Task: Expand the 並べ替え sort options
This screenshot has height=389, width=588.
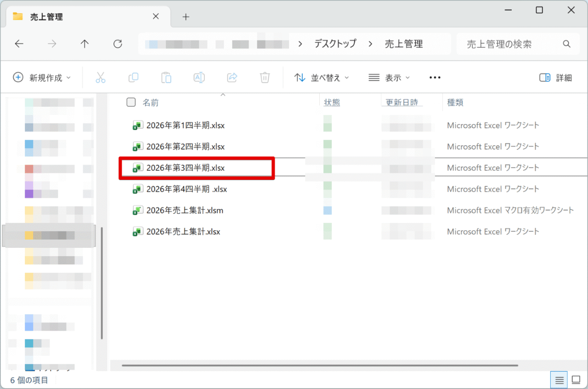Action: pyautogui.click(x=322, y=77)
